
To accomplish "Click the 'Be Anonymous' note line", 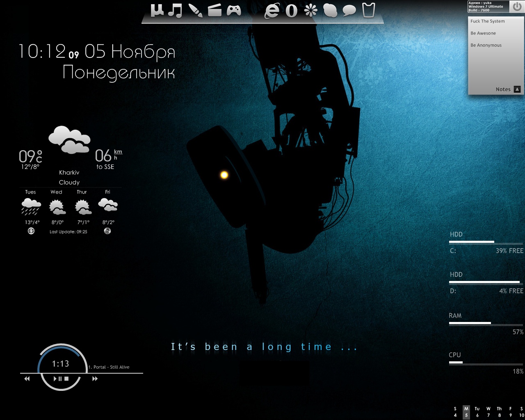I will pos(486,45).
